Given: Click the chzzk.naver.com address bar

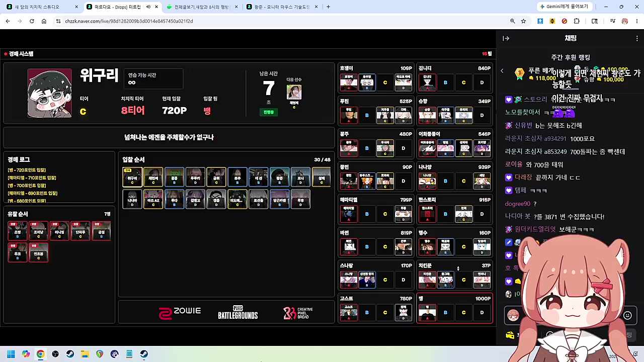Looking at the screenshot, I should point(282,21).
